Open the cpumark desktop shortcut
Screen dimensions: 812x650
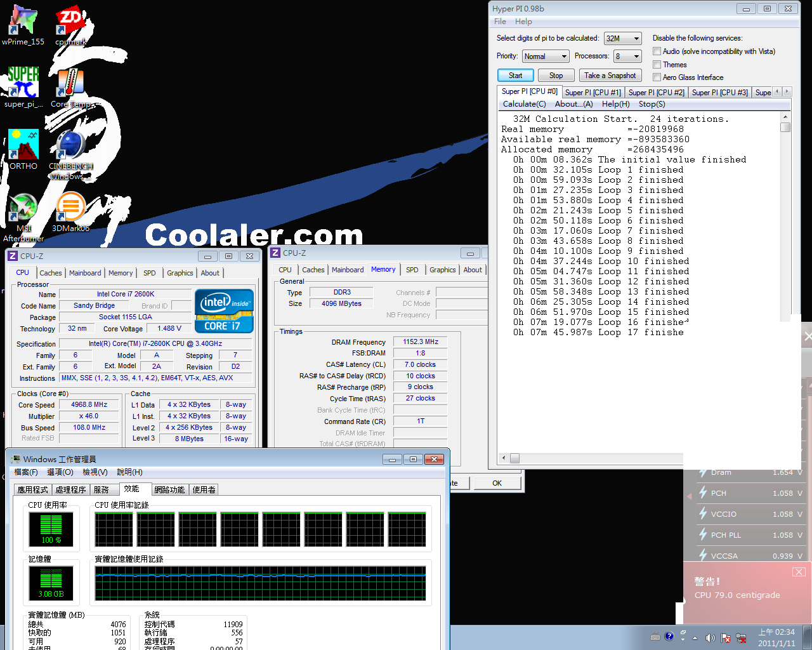click(x=70, y=25)
